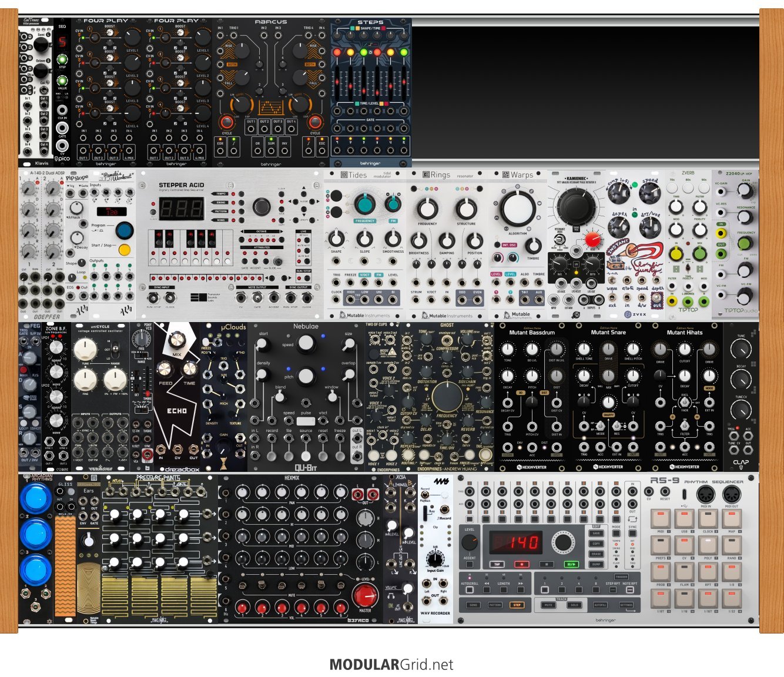784x677 pixels.
Task: Click the red record button on RS-9
Action: 521,564
